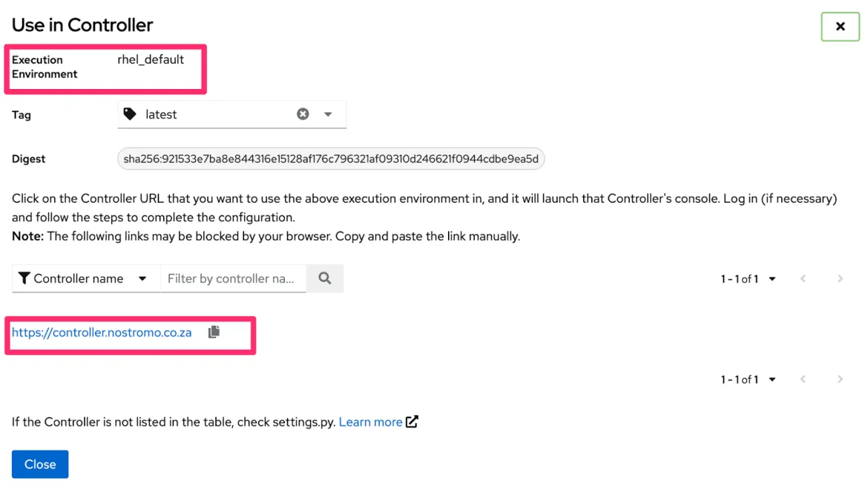Go to previous page using bottom pagination arrow

803,379
